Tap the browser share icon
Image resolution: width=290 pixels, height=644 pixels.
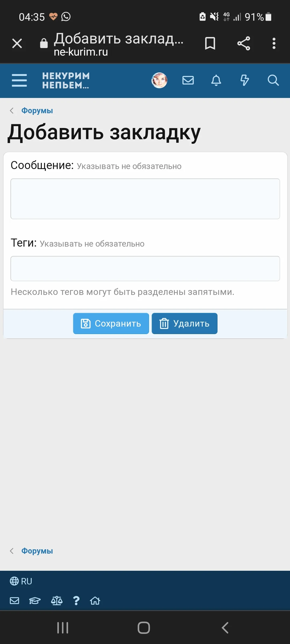[x=244, y=43]
